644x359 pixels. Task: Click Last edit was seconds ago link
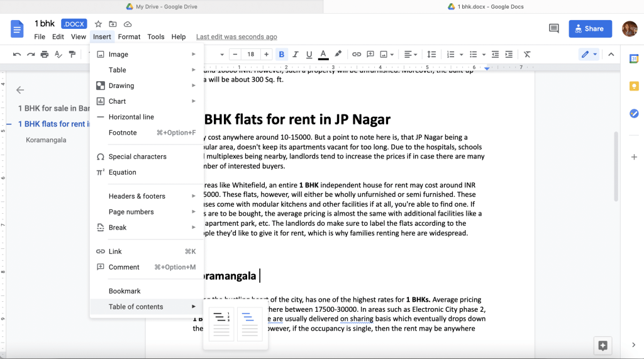point(236,36)
